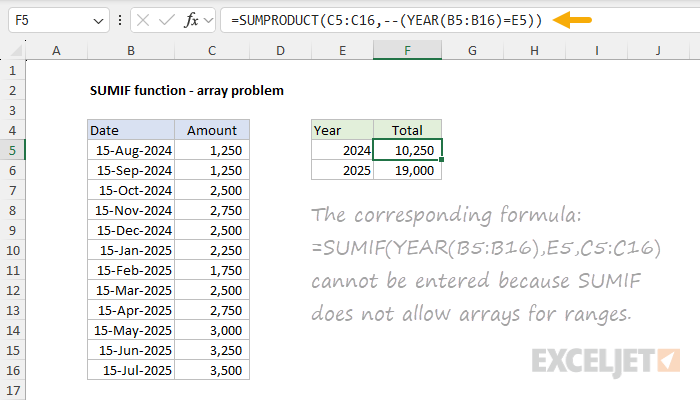
Task: Select column J header
Action: click(x=658, y=50)
